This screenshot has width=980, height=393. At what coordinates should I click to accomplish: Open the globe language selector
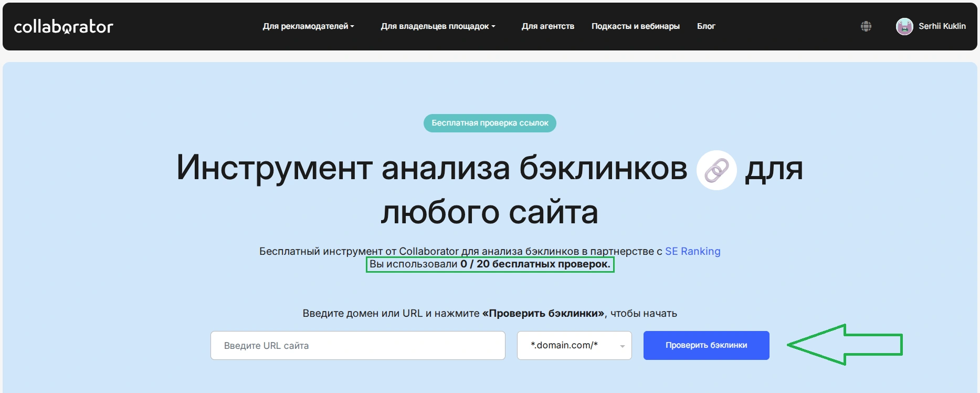point(866,26)
